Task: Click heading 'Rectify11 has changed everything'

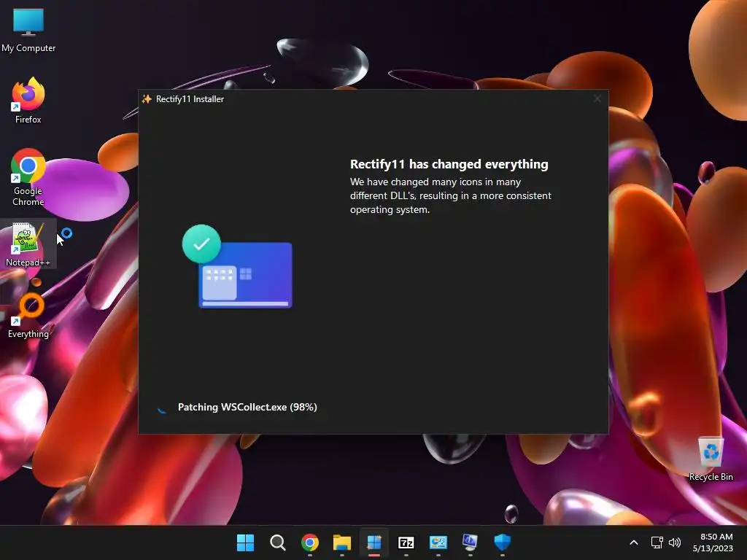Action: [449, 164]
